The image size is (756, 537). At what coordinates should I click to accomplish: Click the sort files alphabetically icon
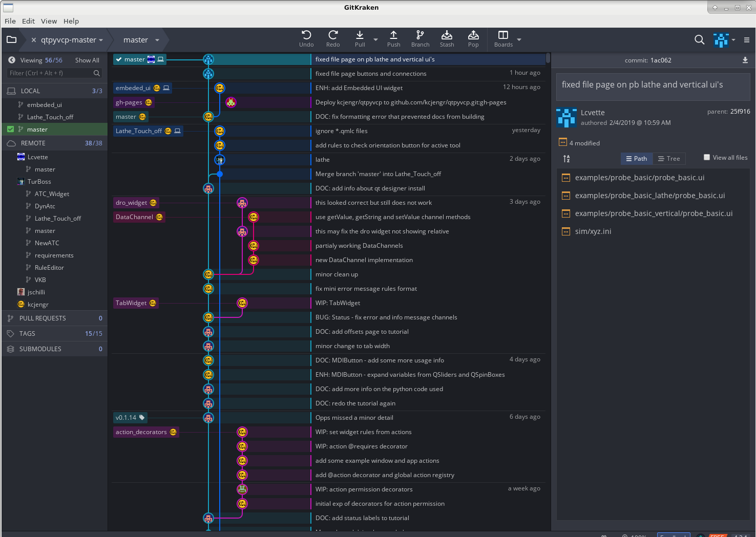(566, 159)
